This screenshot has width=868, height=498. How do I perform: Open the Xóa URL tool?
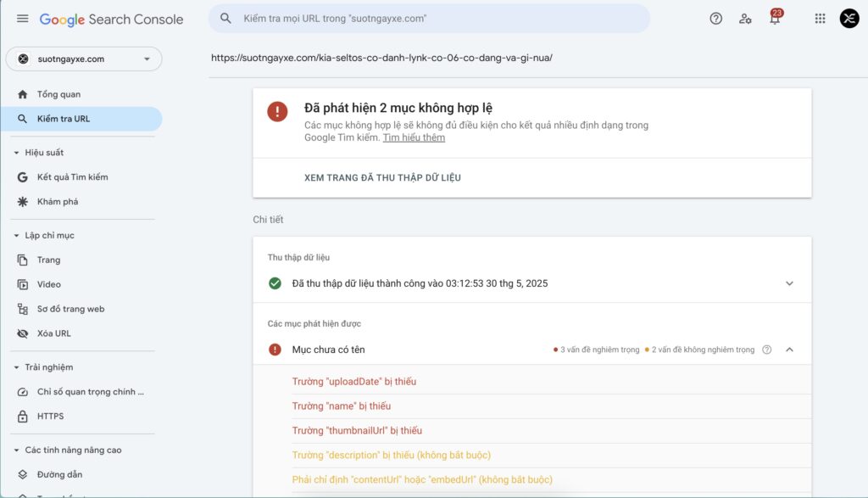tap(81, 333)
